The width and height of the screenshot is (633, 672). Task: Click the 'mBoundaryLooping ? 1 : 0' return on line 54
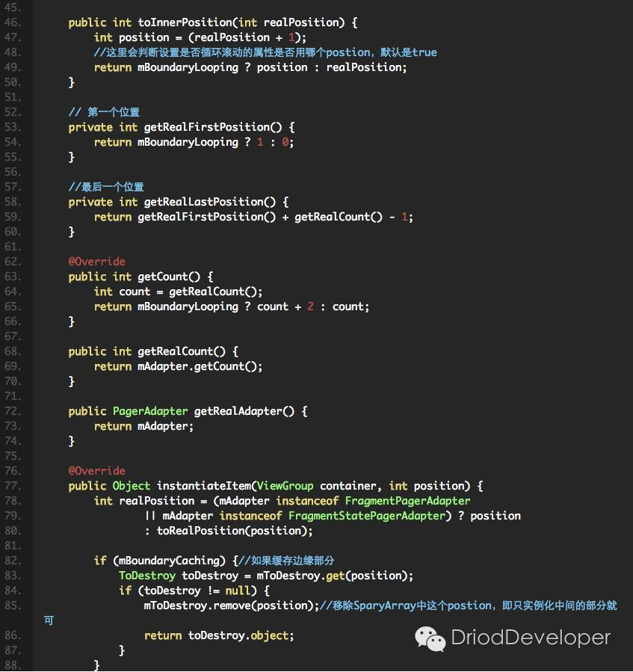click(x=214, y=142)
